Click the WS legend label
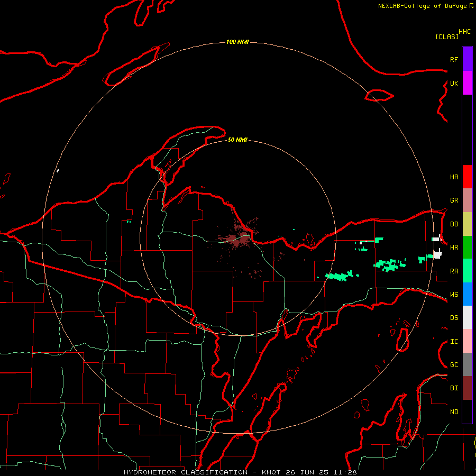476x476 pixels. point(454,295)
